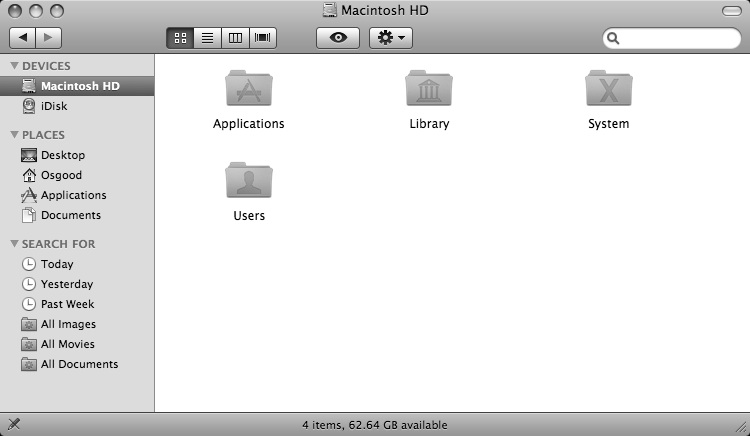Open the System folder icon
The image size is (750, 436).
[608, 89]
